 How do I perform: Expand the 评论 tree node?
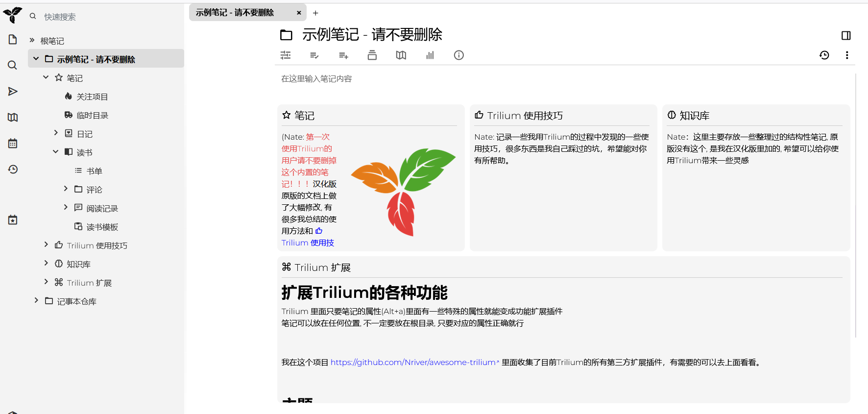click(65, 189)
